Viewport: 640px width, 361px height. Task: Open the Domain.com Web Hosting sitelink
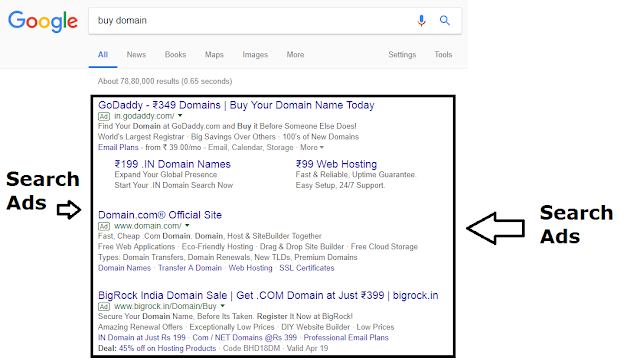point(250,268)
